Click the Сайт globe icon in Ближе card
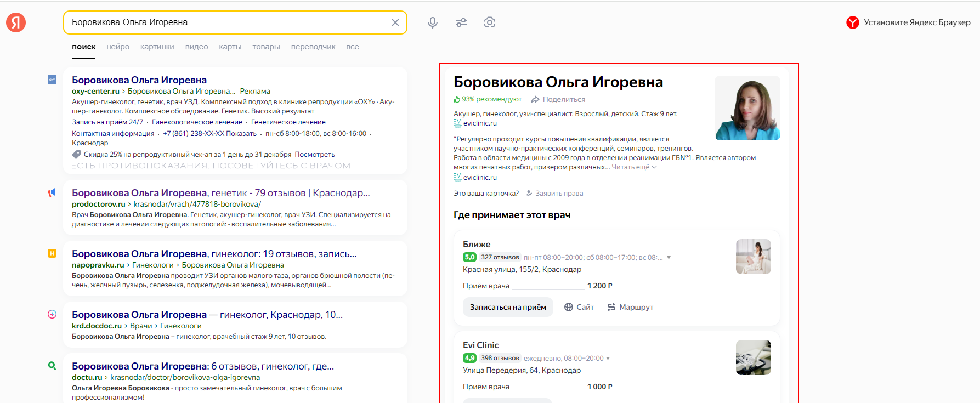The height and width of the screenshot is (403, 980). pos(569,307)
